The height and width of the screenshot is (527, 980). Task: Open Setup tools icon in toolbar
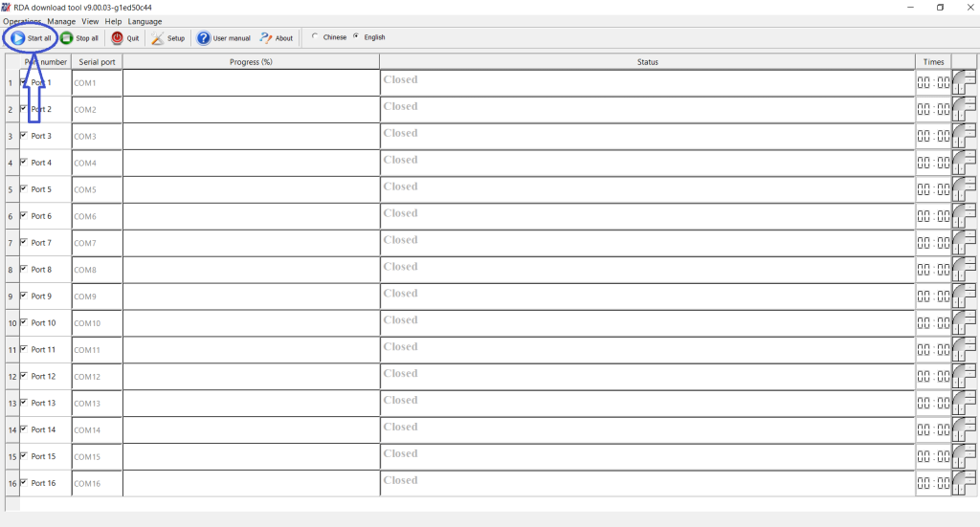pyautogui.click(x=158, y=38)
